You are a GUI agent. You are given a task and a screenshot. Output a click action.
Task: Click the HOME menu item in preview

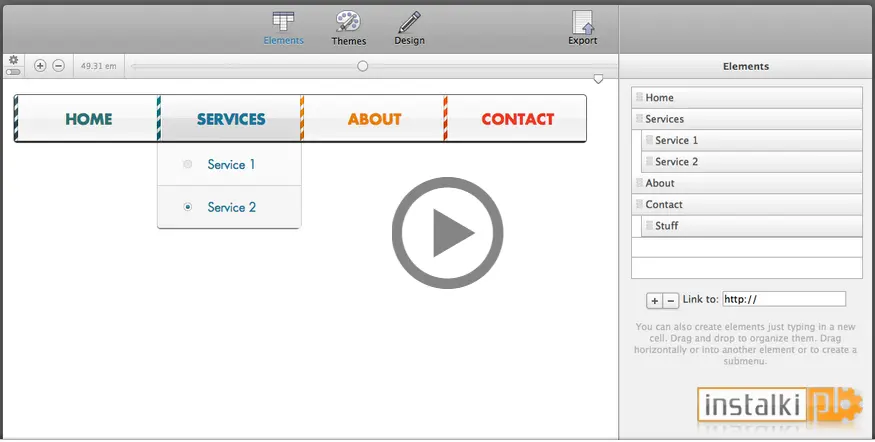coord(89,119)
